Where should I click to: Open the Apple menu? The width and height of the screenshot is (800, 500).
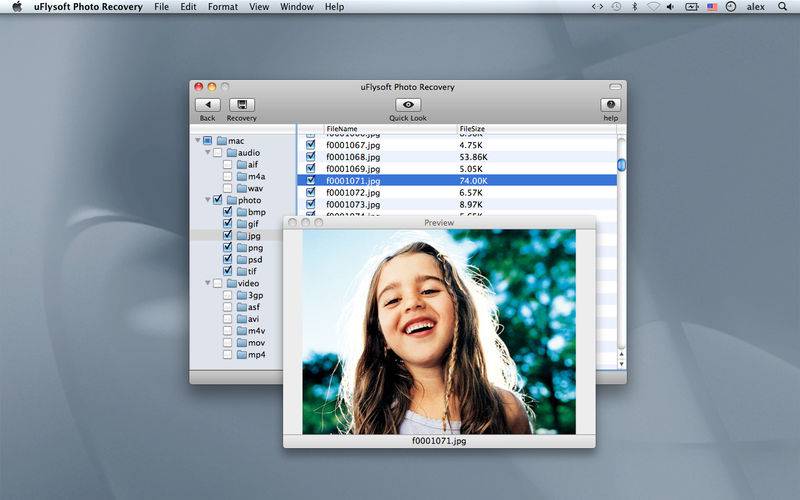pyautogui.click(x=17, y=7)
